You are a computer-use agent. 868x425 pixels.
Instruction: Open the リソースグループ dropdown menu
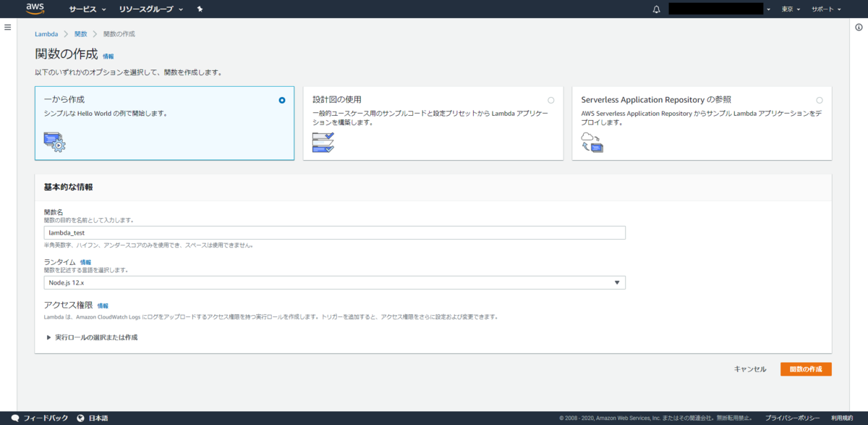(x=150, y=9)
